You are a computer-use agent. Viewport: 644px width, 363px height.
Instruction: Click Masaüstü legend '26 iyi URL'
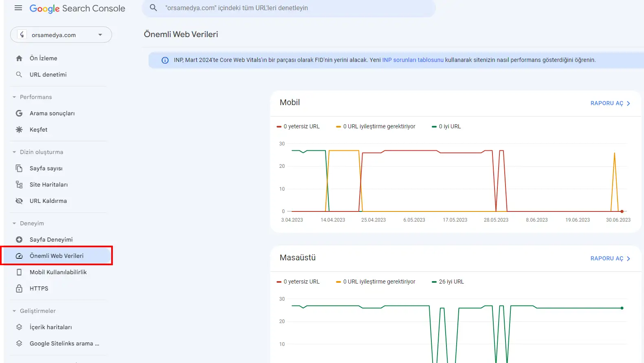(448, 282)
